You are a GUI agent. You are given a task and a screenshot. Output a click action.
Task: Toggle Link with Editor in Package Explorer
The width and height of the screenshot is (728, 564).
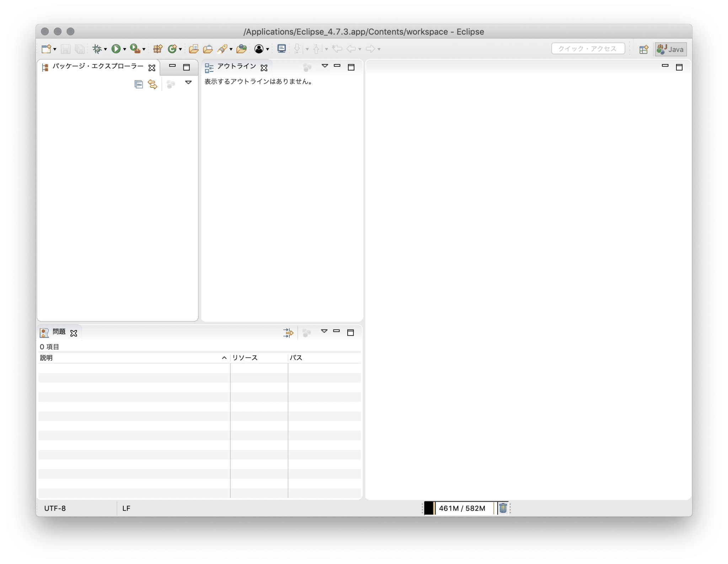[x=152, y=84]
